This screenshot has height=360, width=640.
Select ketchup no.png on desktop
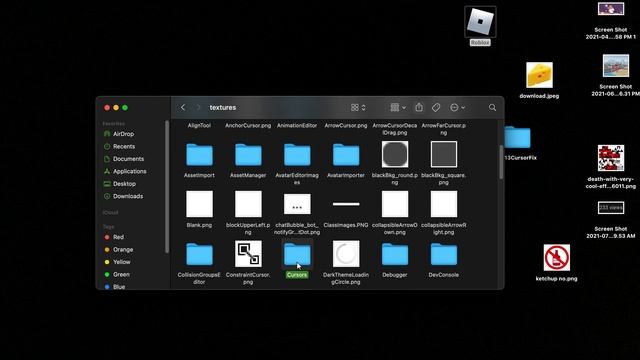pyautogui.click(x=556, y=258)
